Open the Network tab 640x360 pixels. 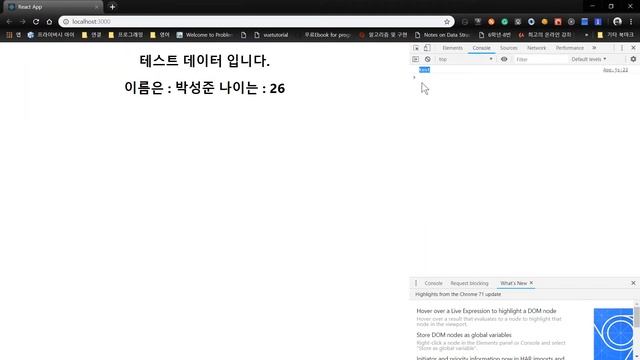pyautogui.click(x=536, y=48)
